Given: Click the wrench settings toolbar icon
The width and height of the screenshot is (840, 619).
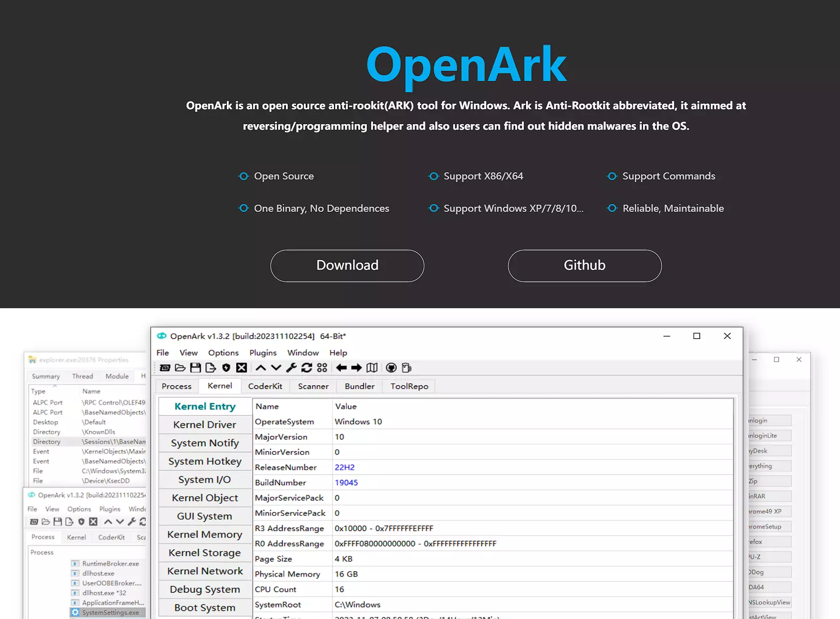Looking at the screenshot, I should 291,368.
